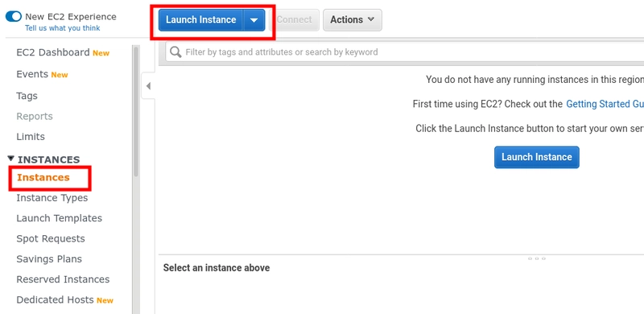Open Instance Types in the sidebar

(52, 198)
